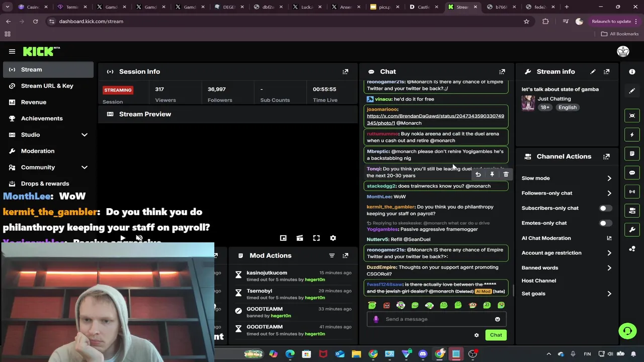Click the English language tag
The width and height of the screenshot is (644, 362).
point(567,108)
